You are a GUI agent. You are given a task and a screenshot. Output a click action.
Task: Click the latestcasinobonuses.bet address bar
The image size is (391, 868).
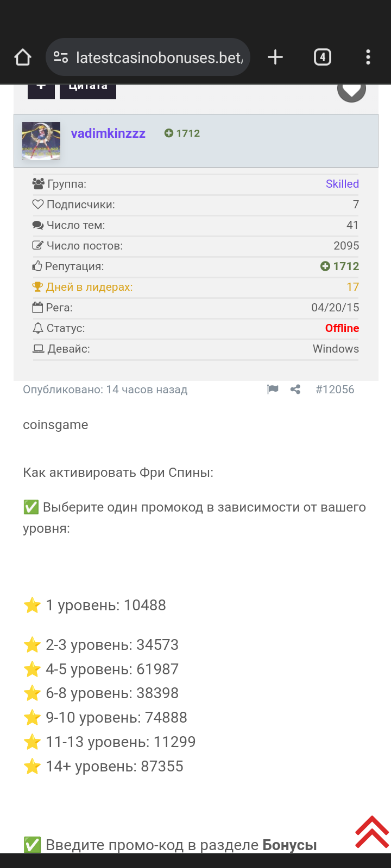pos(159,57)
